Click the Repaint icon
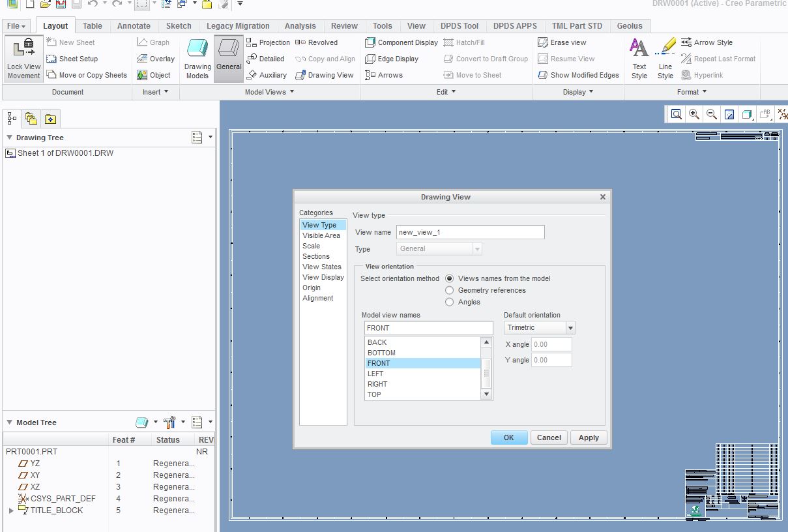Image resolution: width=788 pixels, height=532 pixels. tap(729, 115)
